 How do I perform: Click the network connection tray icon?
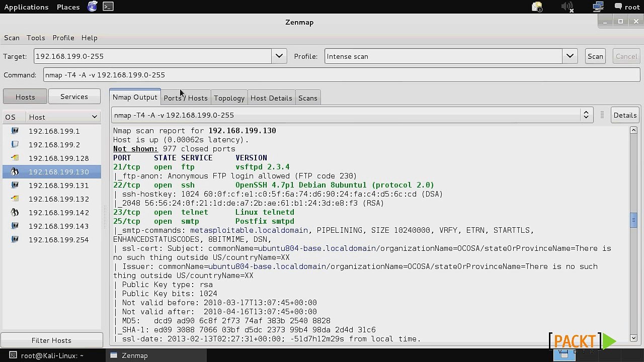tap(598, 7)
